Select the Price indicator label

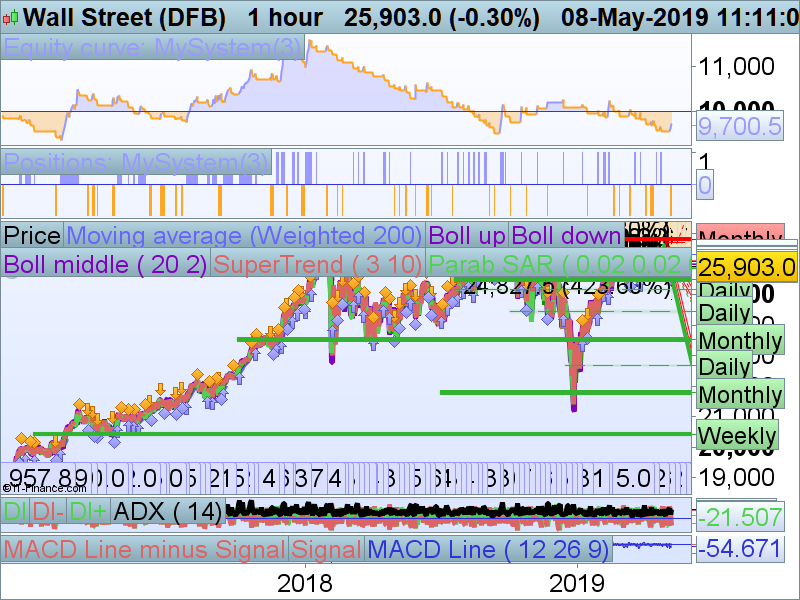(x=32, y=236)
